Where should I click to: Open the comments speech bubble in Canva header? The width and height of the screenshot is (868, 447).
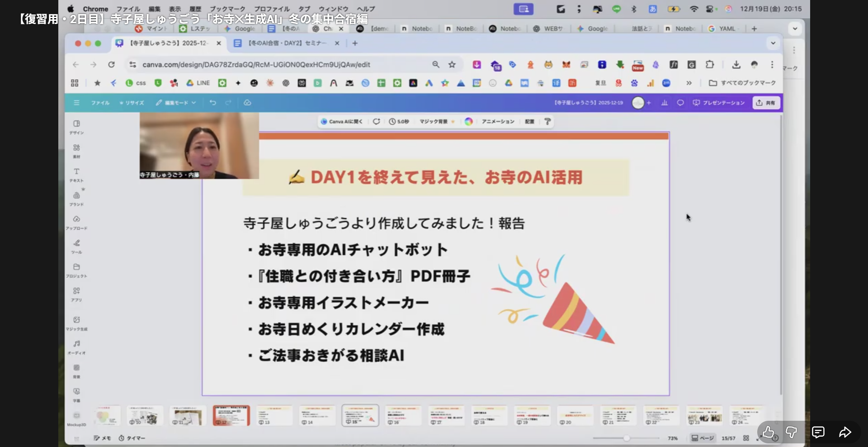click(680, 103)
